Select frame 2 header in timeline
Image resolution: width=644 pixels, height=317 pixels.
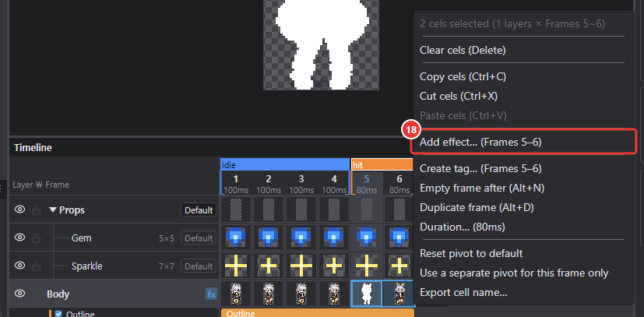268,184
